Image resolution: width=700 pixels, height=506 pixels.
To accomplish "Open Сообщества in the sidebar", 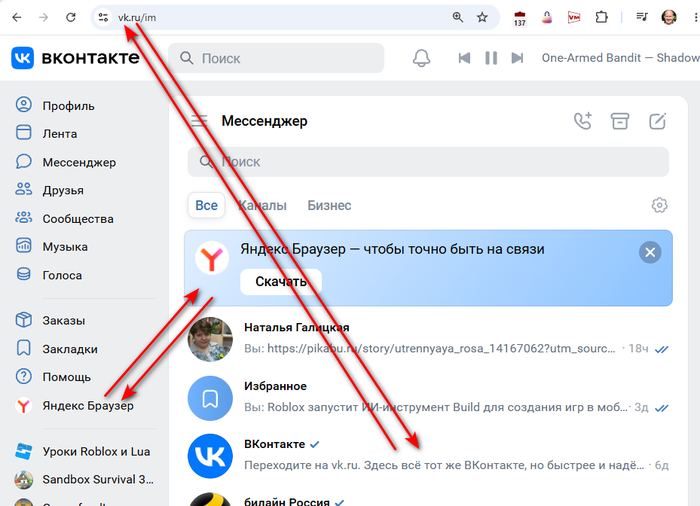I will pos(64,218).
